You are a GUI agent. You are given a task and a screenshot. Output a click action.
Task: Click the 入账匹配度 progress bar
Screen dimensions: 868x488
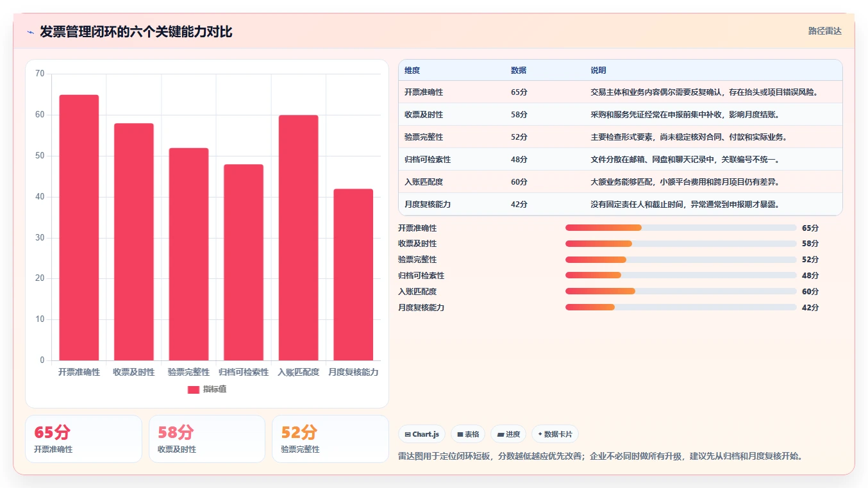[x=681, y=291]
